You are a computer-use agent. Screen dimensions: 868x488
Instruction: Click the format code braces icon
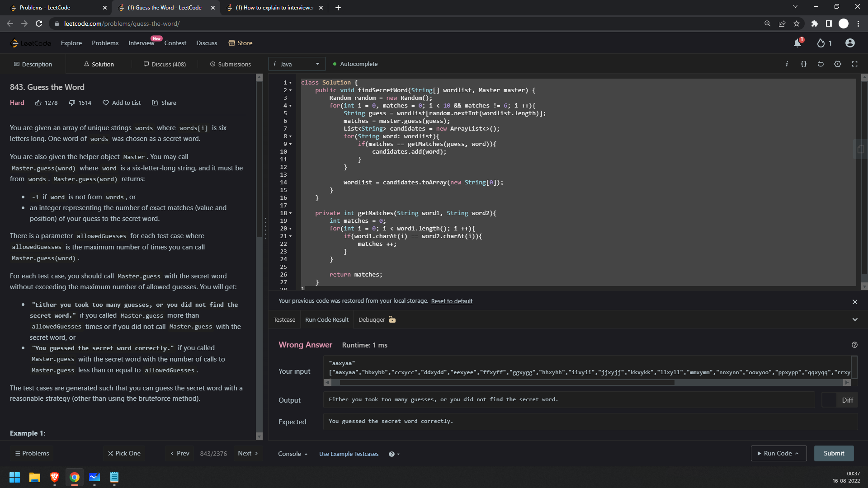pyautogui.click(x=804, y=64)
